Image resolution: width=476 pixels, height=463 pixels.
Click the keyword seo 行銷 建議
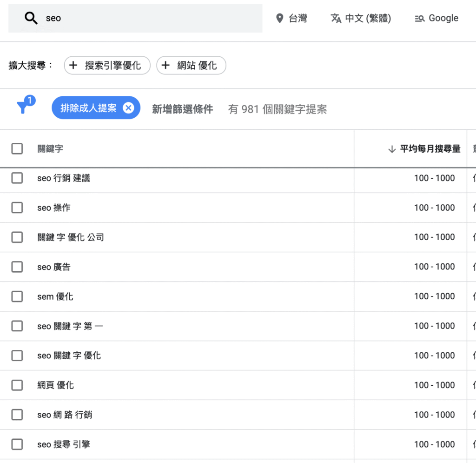pyautogui.click(x=64, y=178)
